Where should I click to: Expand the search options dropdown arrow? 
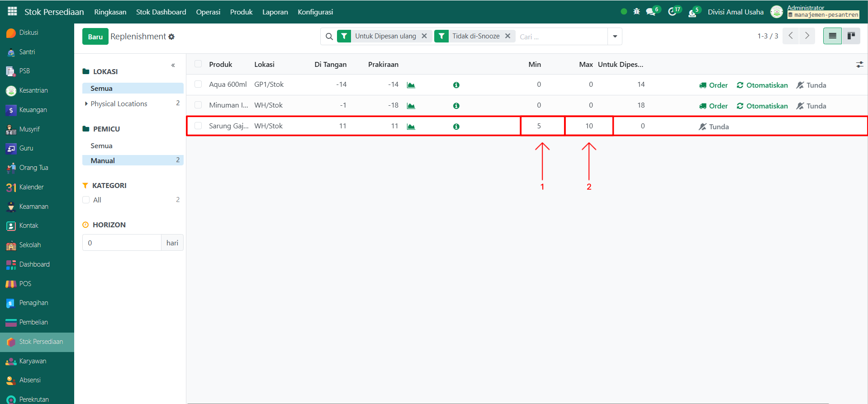615,36
